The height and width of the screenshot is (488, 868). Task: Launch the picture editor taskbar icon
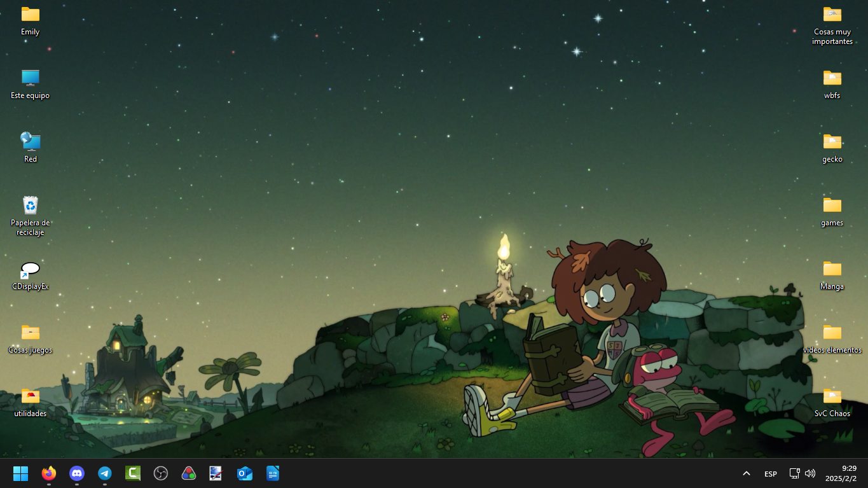click(216, 473)
